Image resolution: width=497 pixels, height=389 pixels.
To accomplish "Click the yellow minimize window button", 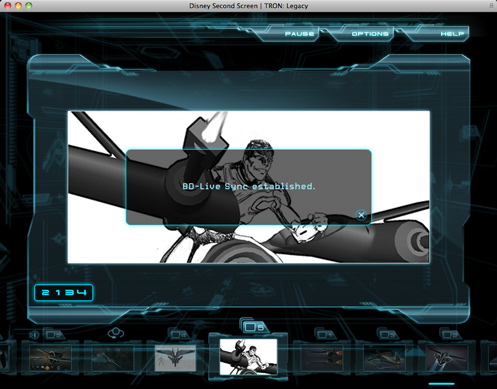I will (18, 6).
